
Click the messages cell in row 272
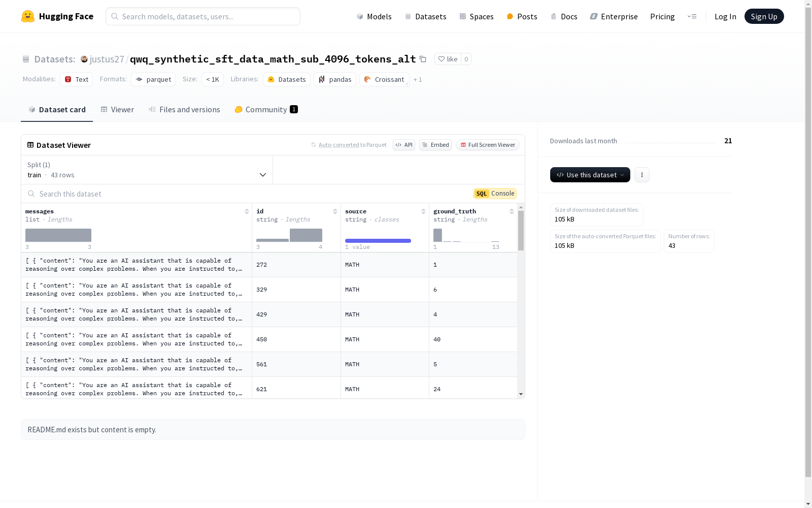(x=137, y=265)
